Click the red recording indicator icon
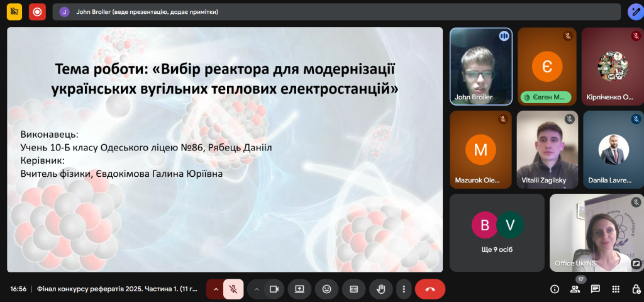644x302 pixels. (37, 11)
